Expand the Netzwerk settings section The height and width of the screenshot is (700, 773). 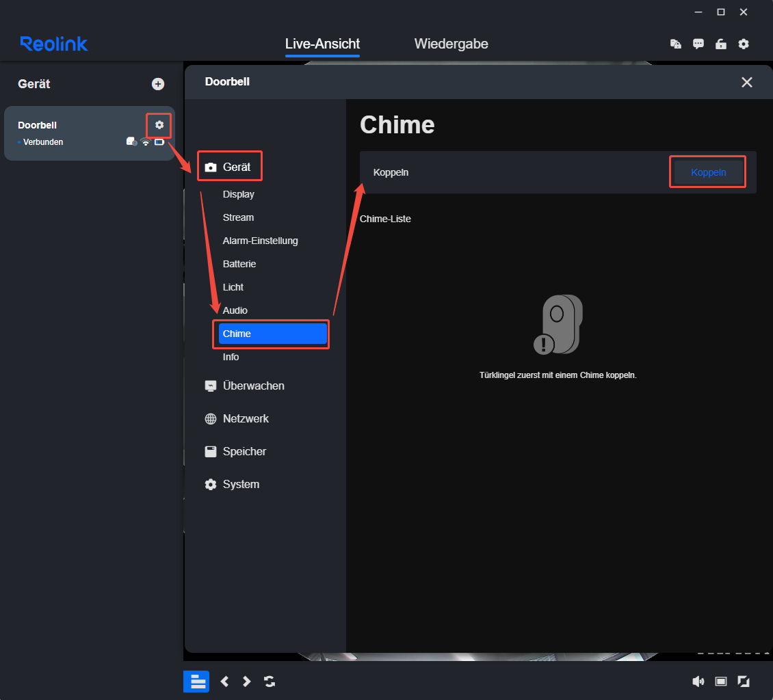pos(237,419)
